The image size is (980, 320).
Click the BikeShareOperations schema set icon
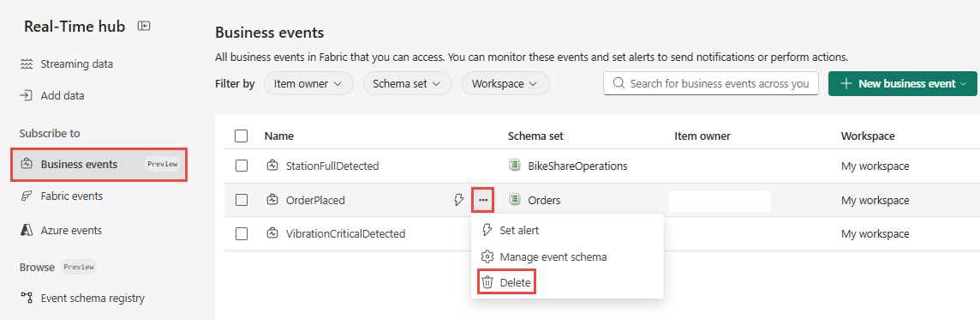[514, 166]
